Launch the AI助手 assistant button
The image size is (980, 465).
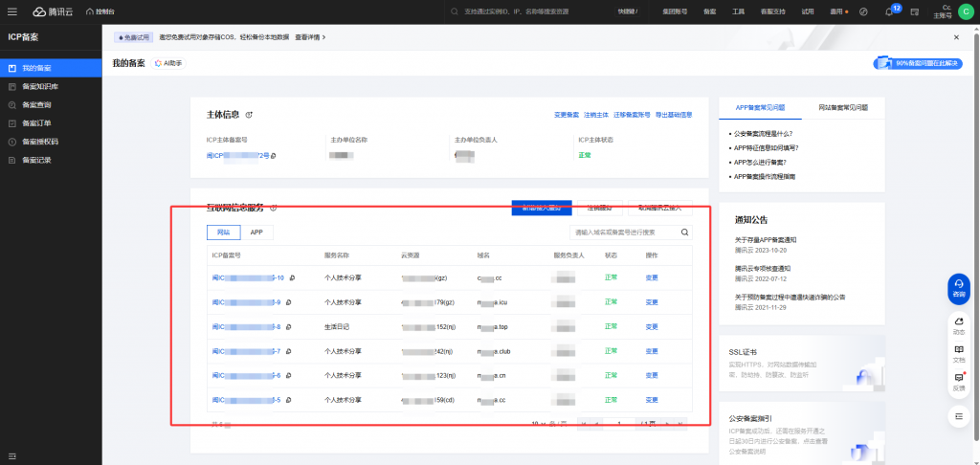tap(168, 63)
